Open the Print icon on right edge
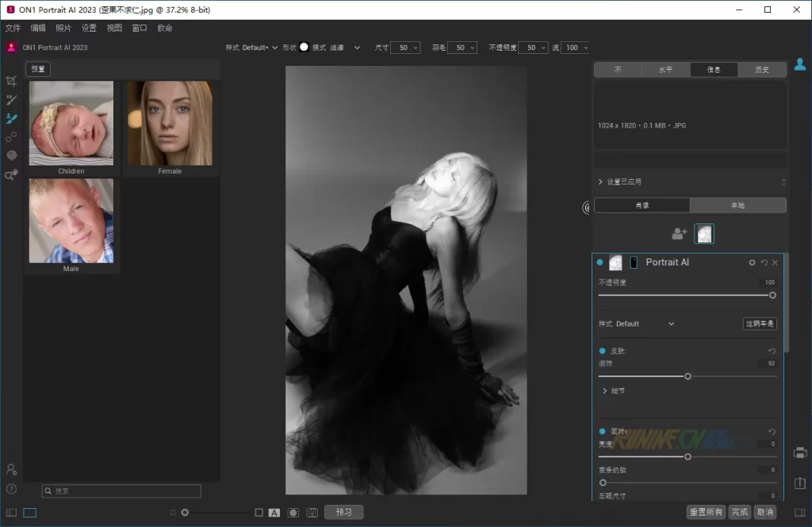This screenshot has width=812, height=527. (x=800, y=453)
